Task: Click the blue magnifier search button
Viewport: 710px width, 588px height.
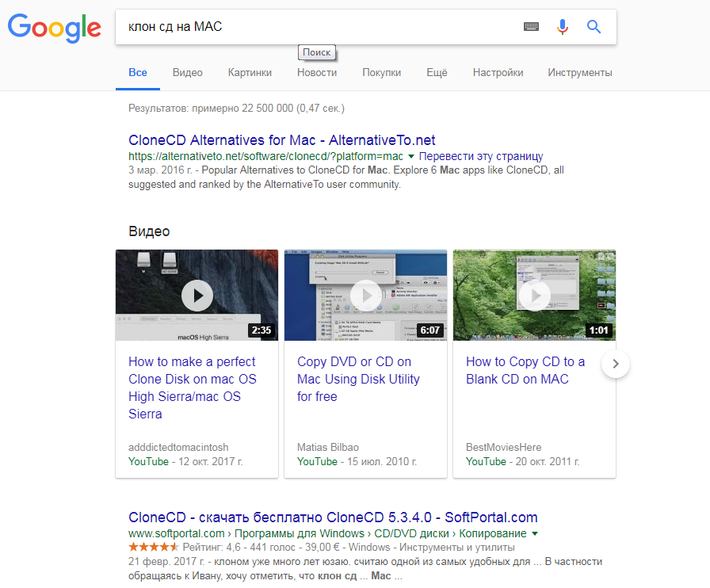Action: (594, 27)
